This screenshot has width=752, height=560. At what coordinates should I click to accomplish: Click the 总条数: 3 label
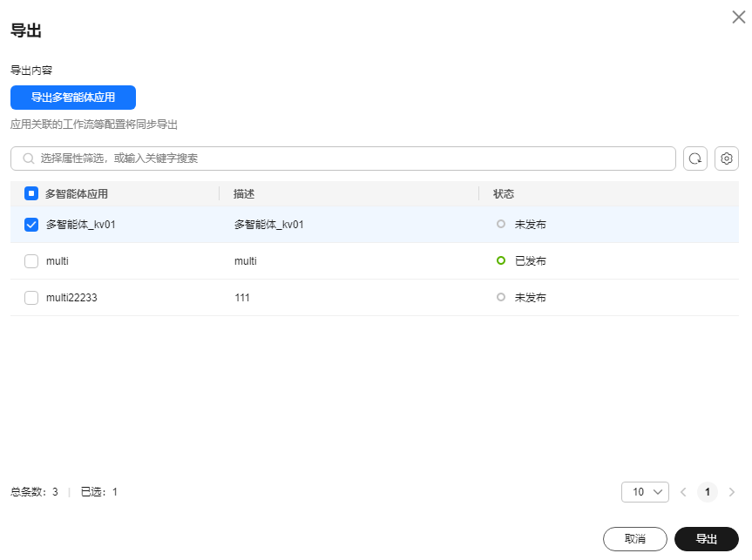pyautogui.click(x=34, y=492)
